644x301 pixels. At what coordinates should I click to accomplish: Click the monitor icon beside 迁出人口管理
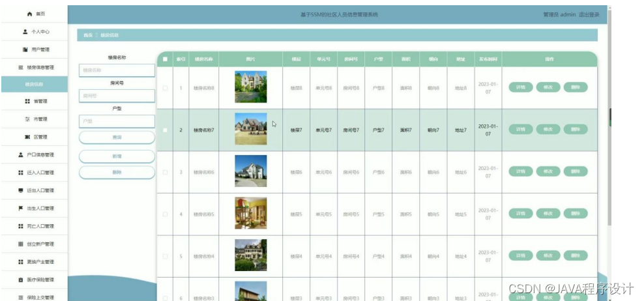21,190
